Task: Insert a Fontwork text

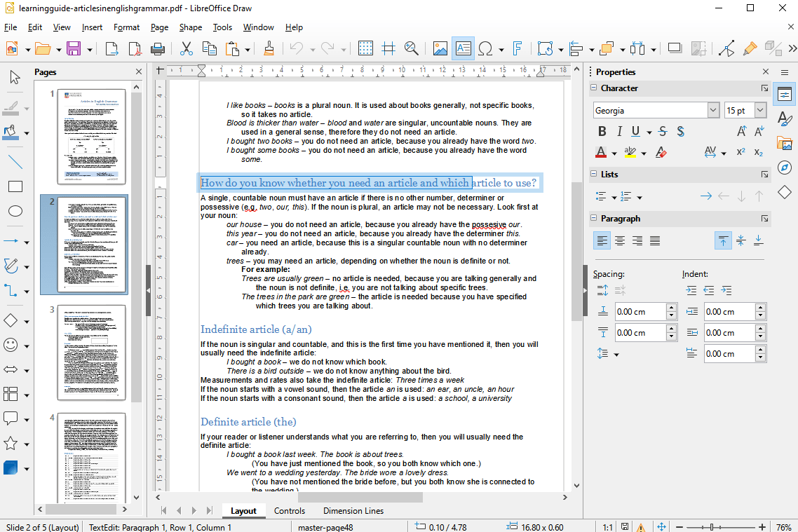Action: coord(518,48)
